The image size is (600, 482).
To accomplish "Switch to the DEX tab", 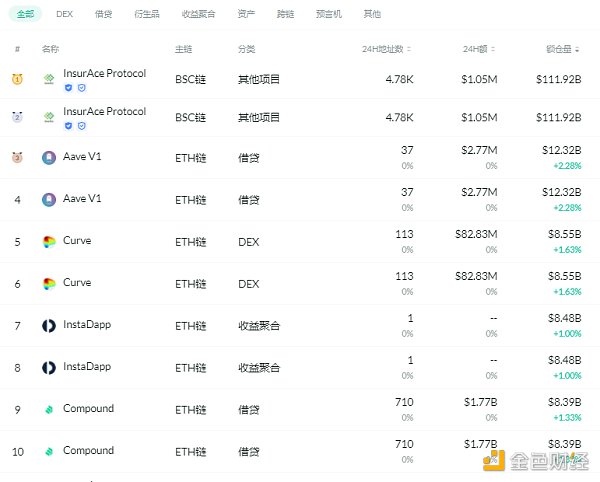I will (65, 15).
